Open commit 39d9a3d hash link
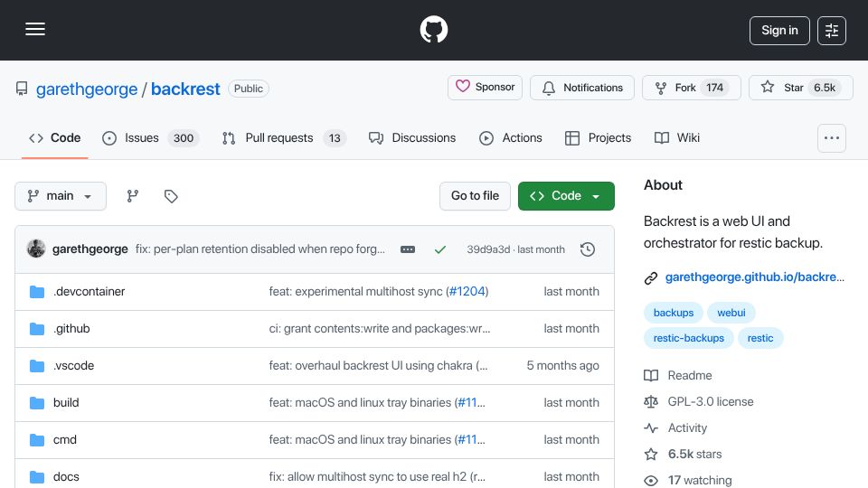 click(x=488, y=249)
